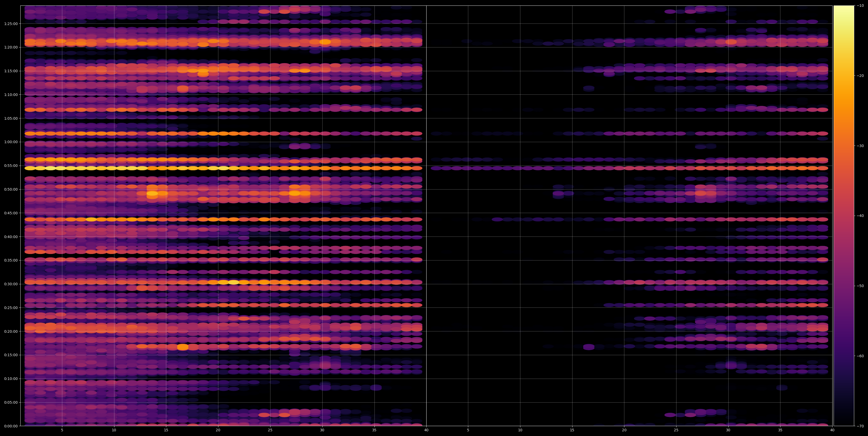Click x-axis tick 5 of the left heatmap
The height and width of the screenshot is (436, 868).
point(62,430)
